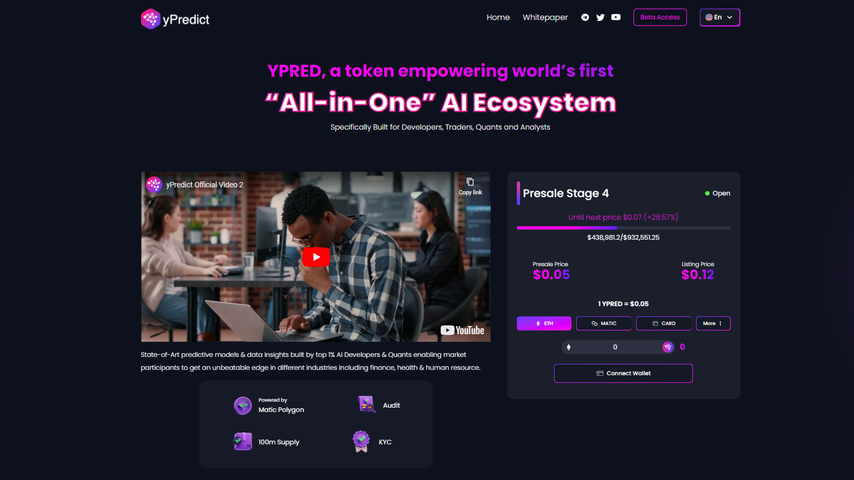Click the Matic Polygon badge icon
The image size is (854, 480).
click(x=243, y=405)
